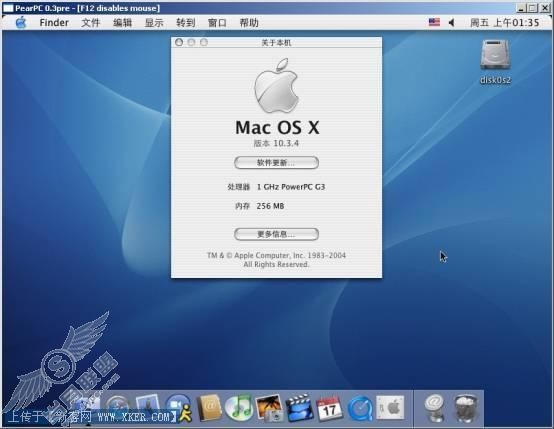Image resolution: width=554 pixels, height=429 pixels.
Task: Click processor text 1 GHz PowerPC G3
Action: point(290,187)
